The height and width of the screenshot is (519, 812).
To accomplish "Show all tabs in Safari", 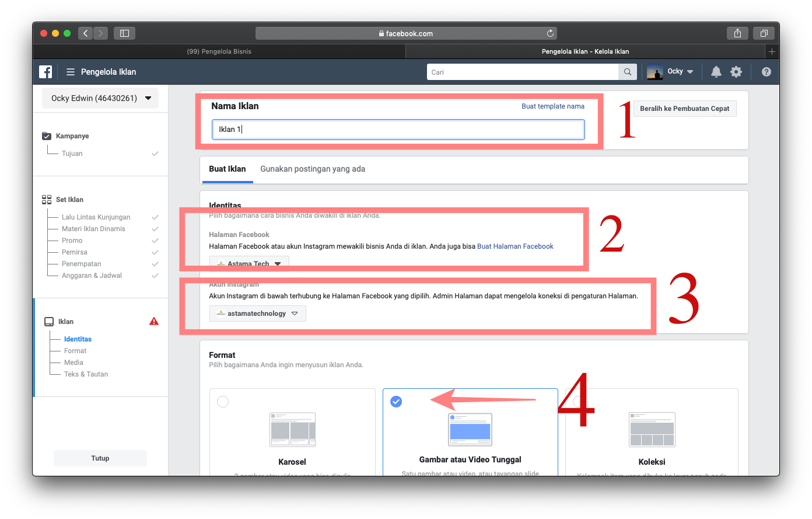I will coord(764,33).
